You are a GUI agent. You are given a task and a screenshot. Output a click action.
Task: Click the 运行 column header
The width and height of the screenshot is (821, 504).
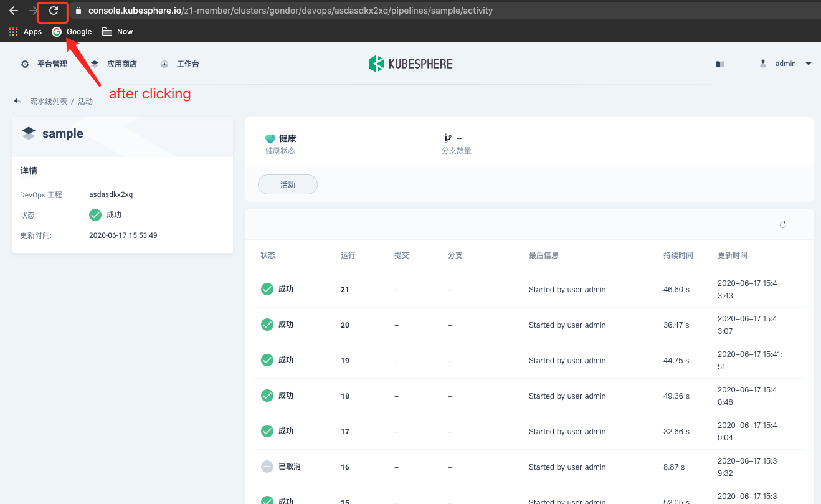[348, 255]
